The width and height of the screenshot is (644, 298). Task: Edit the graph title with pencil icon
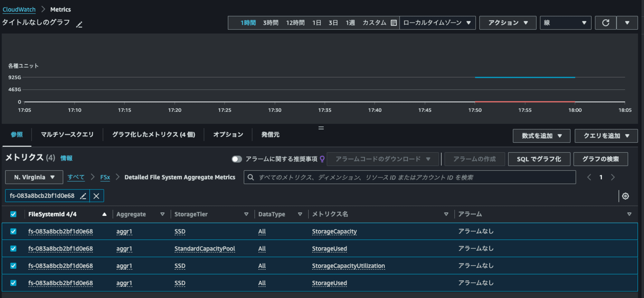79,24
